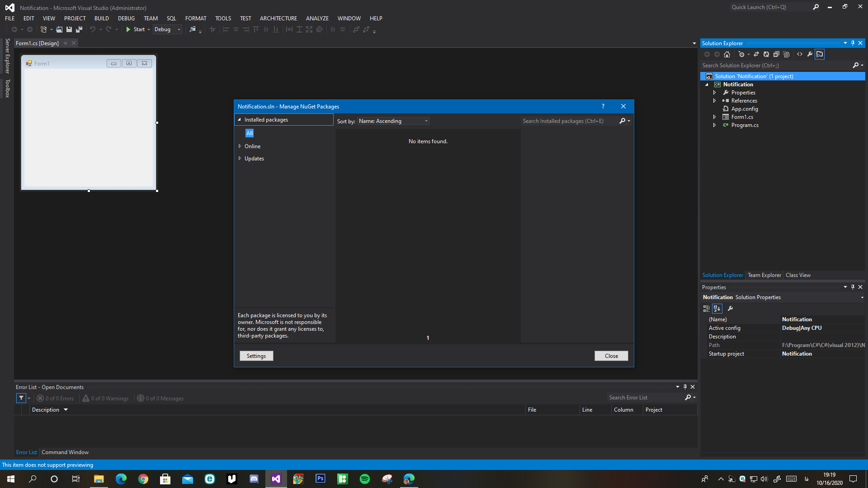Click Home icon in Solution Explorer toolbar
The height and width of the screenshot is (488, 868).
[x=727, y=54]
